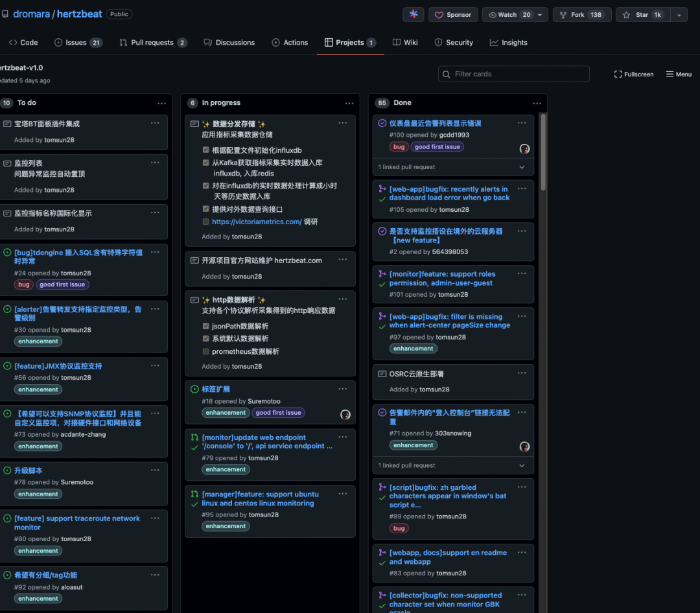Open the In progress column options menu

click(349, 103)
